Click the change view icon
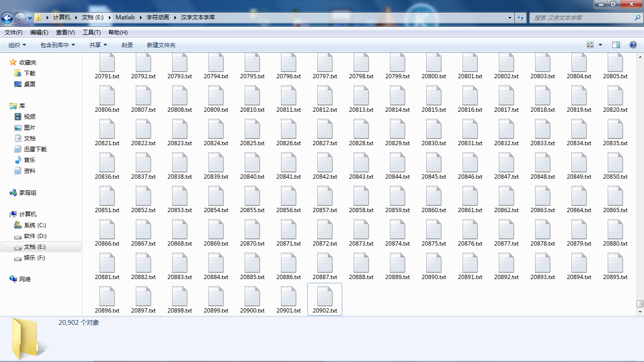 590,45
